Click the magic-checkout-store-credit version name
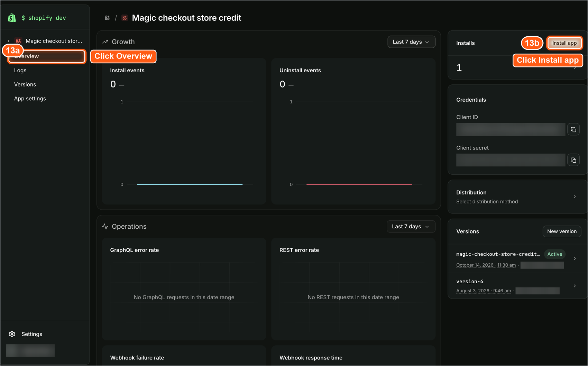This screenshot has height=366, width=588. pyautogui.click(x=498, y=254)
